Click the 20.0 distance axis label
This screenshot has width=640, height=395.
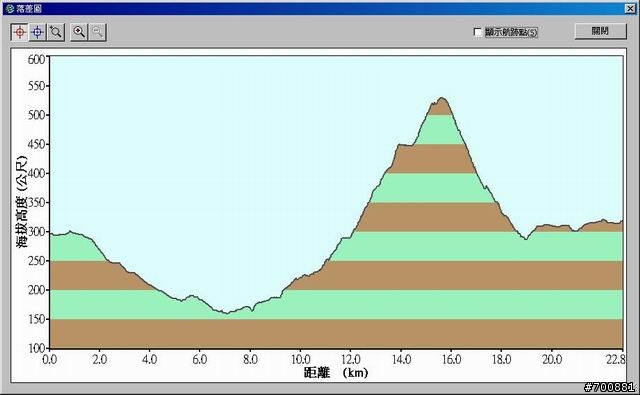pyautogui.click(x=552, y=359)
